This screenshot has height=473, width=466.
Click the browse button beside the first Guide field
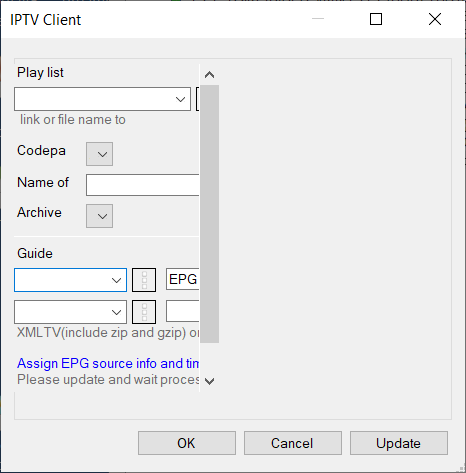pyautogui.click(x=144, y=280)
